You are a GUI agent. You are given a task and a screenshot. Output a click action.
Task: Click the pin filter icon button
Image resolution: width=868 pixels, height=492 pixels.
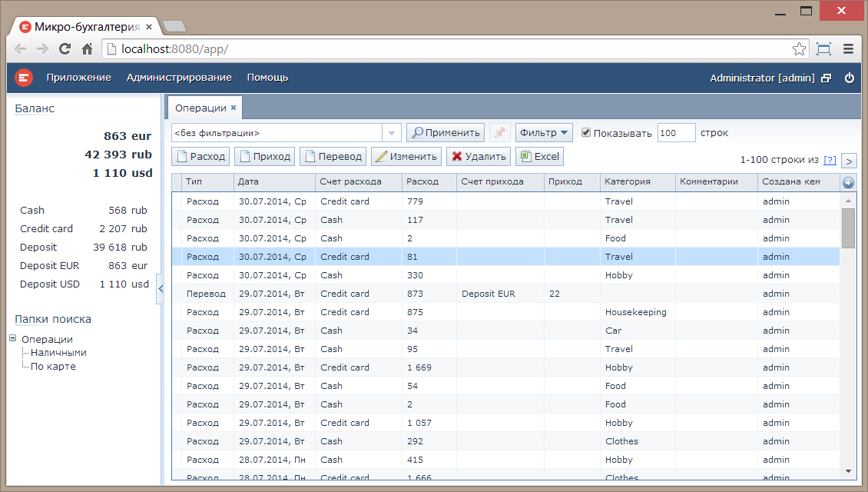point(500,132)
